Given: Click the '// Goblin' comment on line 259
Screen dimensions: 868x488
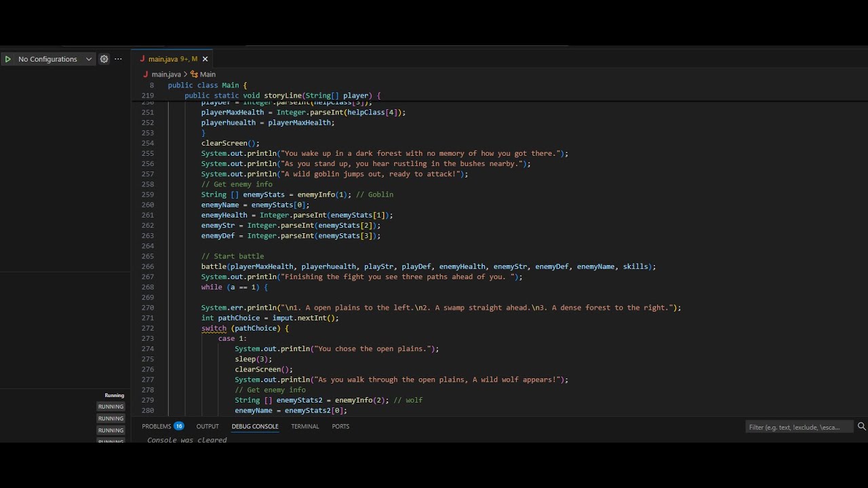Looking at the screenshot, I should pyautogui.click(x=374, y=195).
